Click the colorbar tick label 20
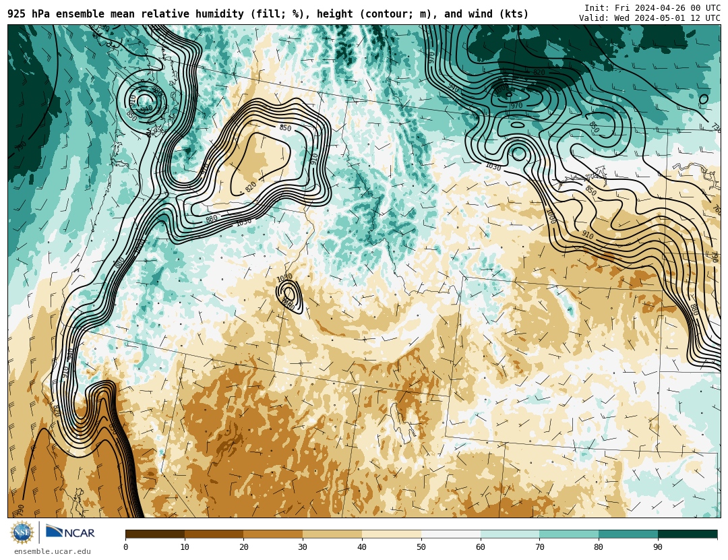The image size is (728, 560). [x=244, y=547]
